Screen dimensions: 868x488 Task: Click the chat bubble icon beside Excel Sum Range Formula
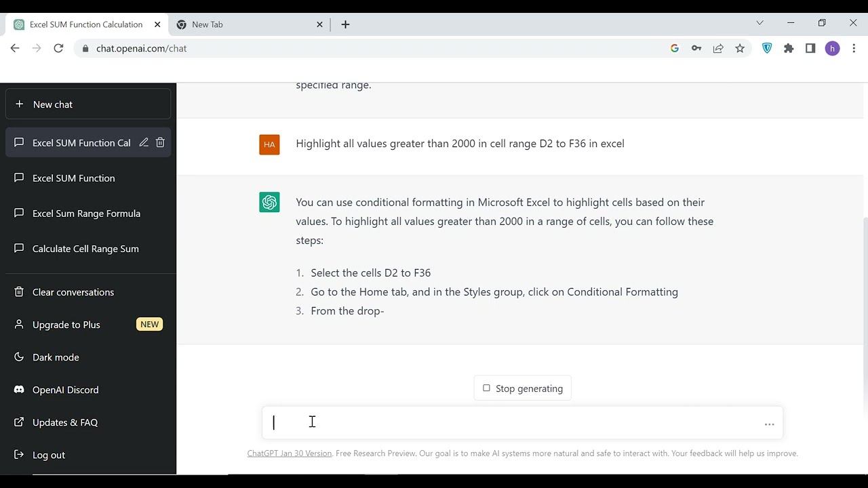19,213
